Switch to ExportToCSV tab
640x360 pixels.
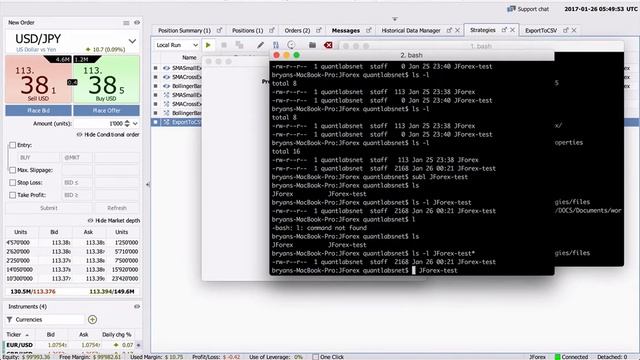tap(541, 31)
